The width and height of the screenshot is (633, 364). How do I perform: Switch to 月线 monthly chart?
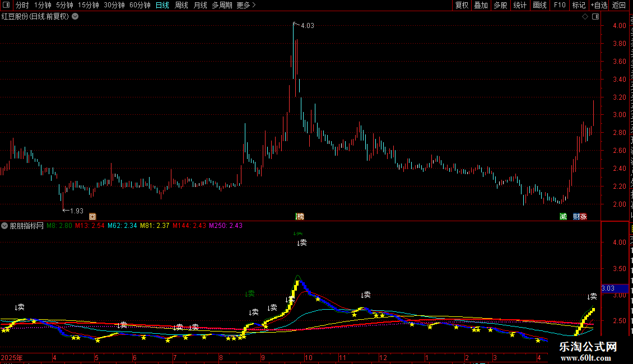[x=200, y=5]
